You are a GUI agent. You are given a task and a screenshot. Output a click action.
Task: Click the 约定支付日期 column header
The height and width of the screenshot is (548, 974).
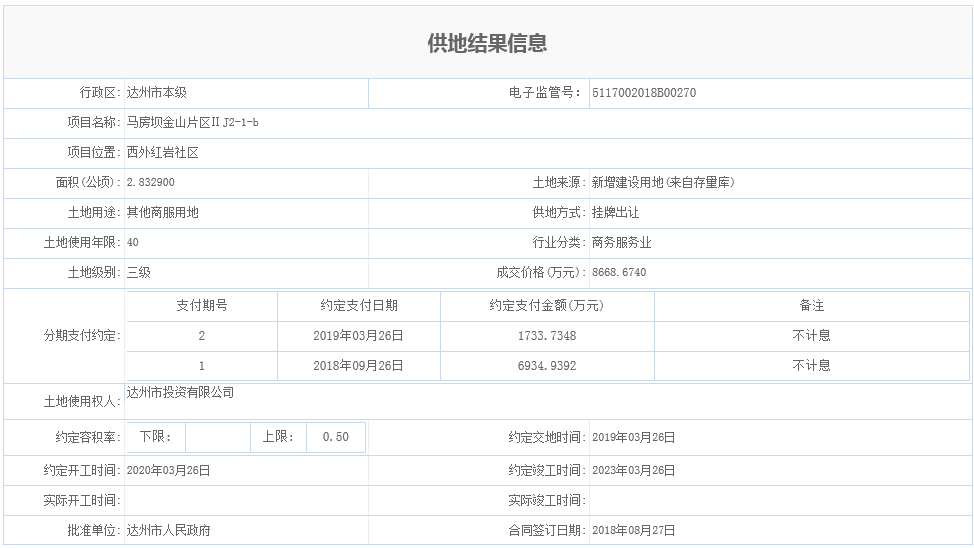[359, 306]
